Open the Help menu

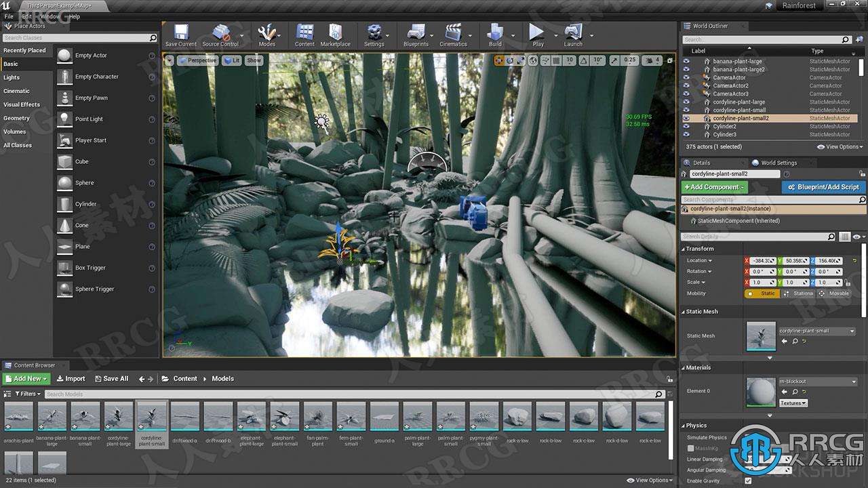click(75, 16)
